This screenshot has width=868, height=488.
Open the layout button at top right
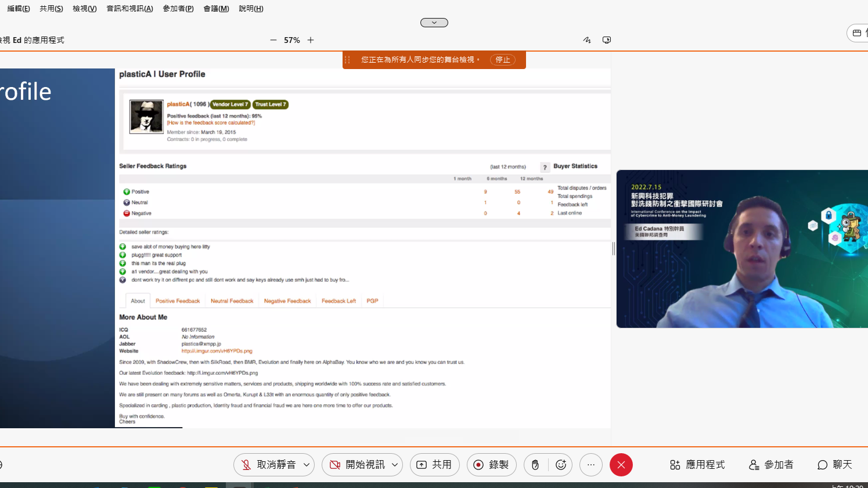pos(858,33)
